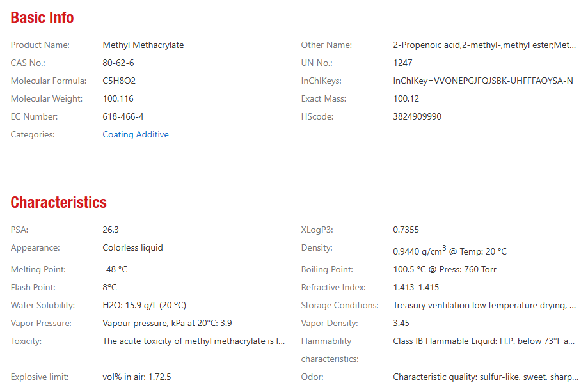Click density value 0.9440 g/cm3
This screenshot has height=392, width=588.
click(x=450, y=250)
